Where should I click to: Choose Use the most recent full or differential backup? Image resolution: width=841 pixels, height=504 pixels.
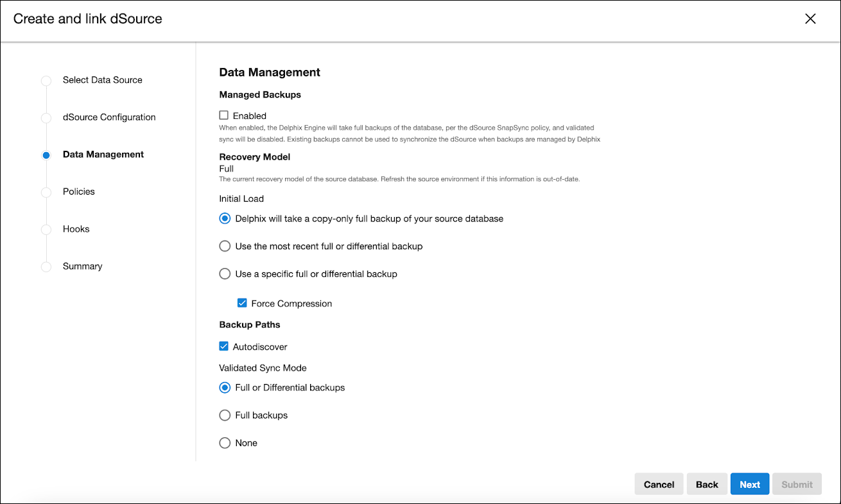pos(225,246)
